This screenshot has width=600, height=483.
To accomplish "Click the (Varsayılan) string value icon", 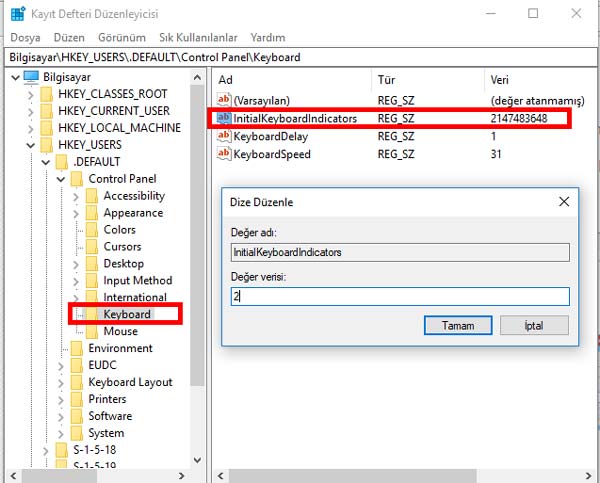I will click(x=224, y=100).
